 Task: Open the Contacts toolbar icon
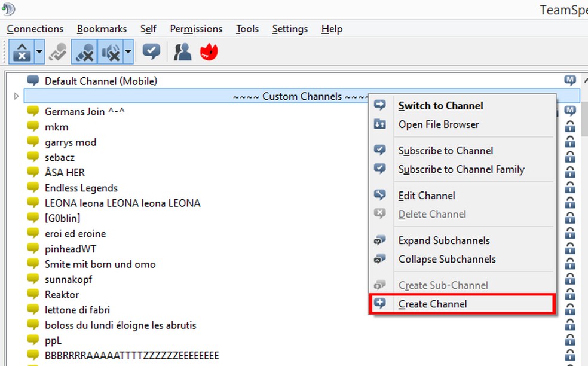click(182, 52)
